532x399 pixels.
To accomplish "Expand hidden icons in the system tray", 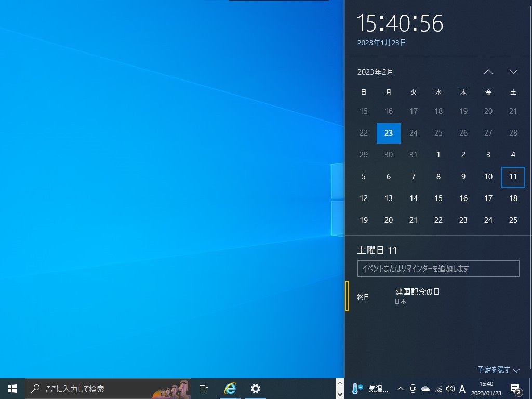I will 400,389.
